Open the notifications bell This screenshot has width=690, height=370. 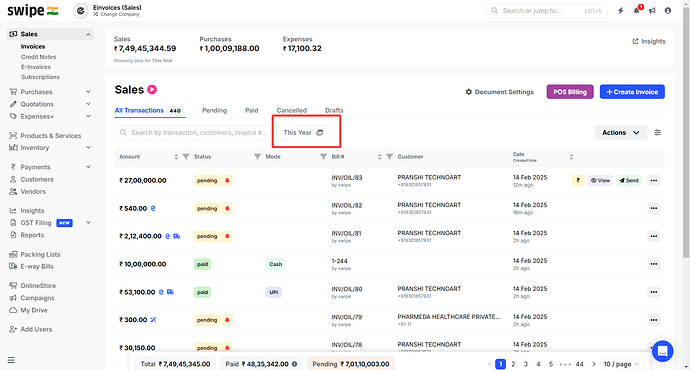[x=637, y=11]
